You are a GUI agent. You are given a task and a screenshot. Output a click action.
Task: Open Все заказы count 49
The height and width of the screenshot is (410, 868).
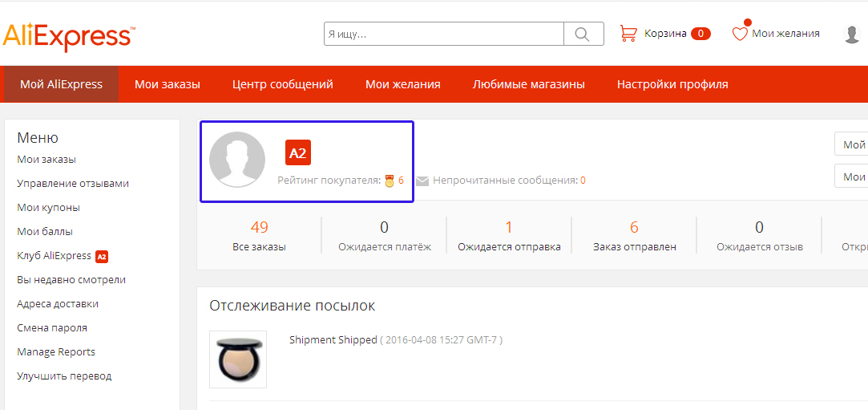259,226
